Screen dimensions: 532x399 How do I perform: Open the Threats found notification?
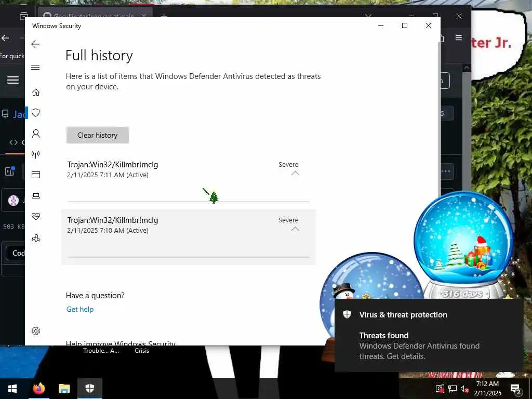click(429, 335)
